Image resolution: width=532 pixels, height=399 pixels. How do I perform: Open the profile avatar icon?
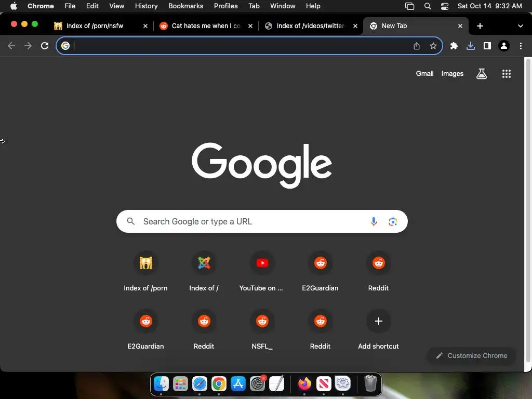click(x=504, y=46)
